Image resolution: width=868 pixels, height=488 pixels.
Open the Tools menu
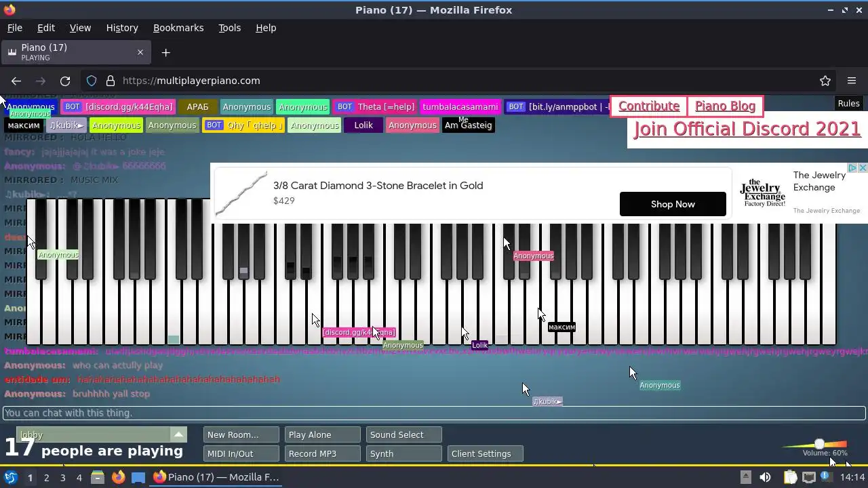[x=229, y=28]
